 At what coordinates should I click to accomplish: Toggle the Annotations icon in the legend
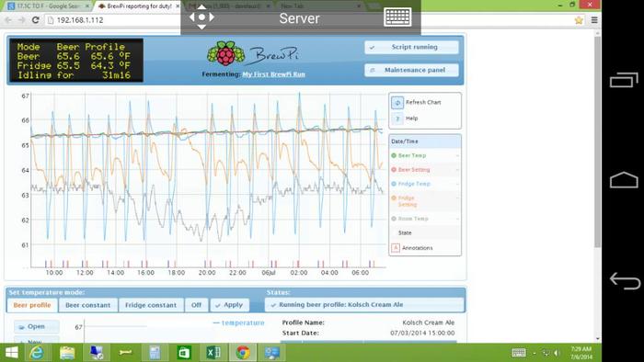[396, 248]
